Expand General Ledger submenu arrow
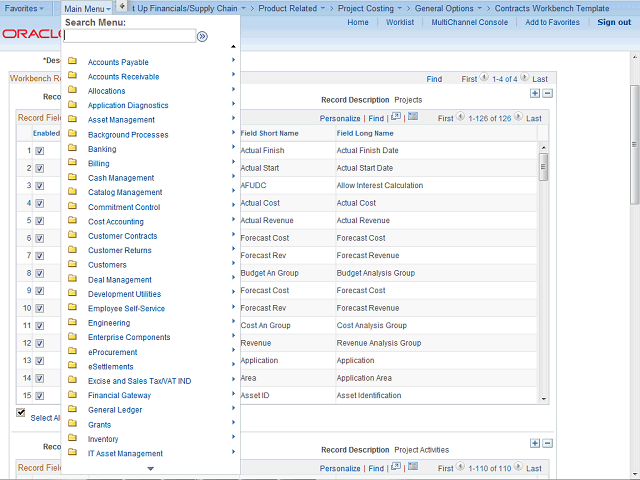 click(233, 408)
